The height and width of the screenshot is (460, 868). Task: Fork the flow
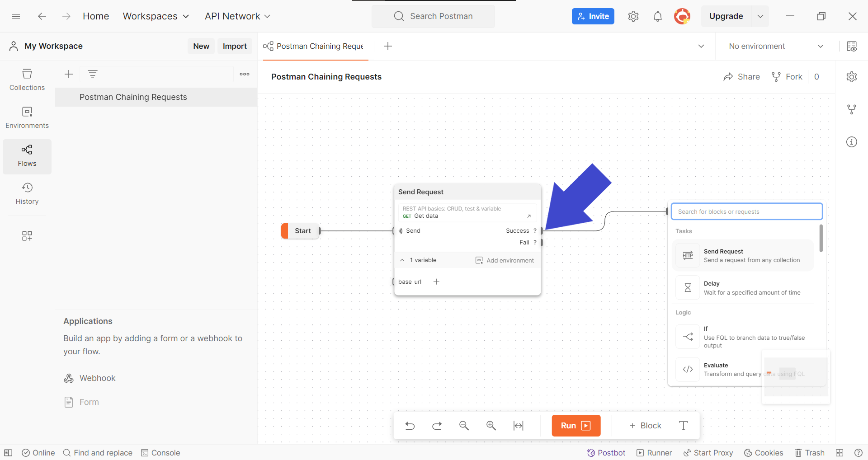click(787, 77)
